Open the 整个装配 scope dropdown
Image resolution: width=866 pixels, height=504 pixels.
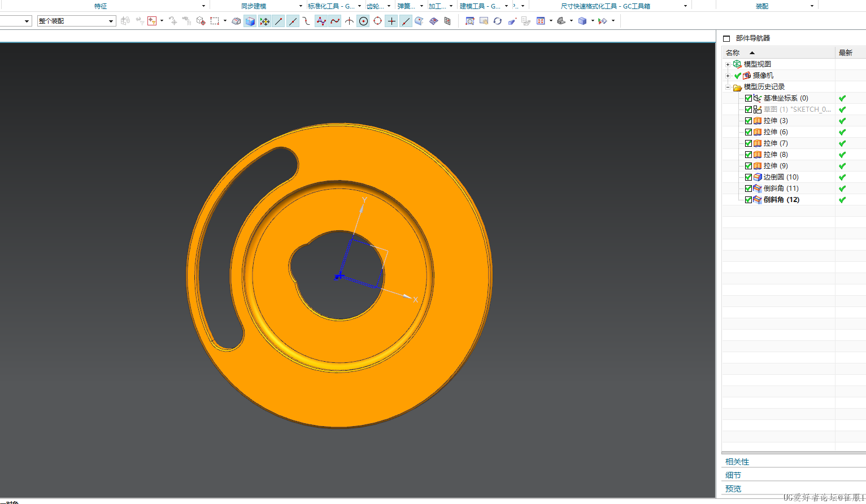(x=76, y=21)
